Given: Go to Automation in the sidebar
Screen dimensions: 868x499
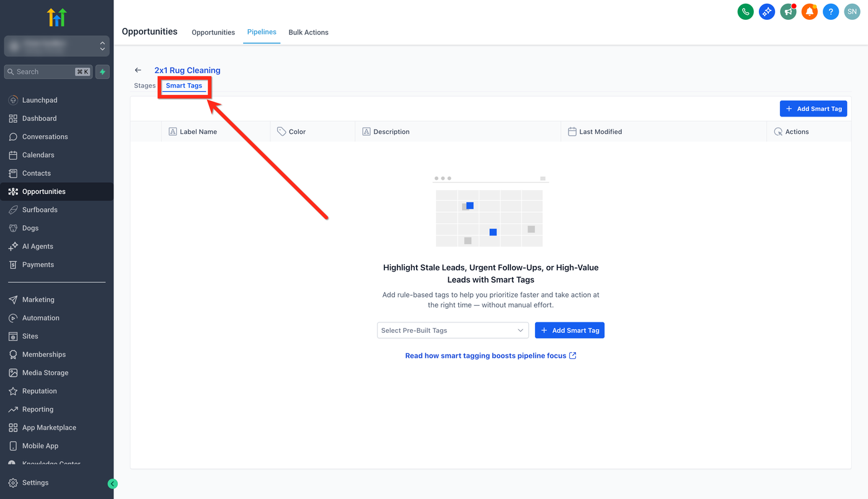Looking at the screenshot, I should (41, 318).
